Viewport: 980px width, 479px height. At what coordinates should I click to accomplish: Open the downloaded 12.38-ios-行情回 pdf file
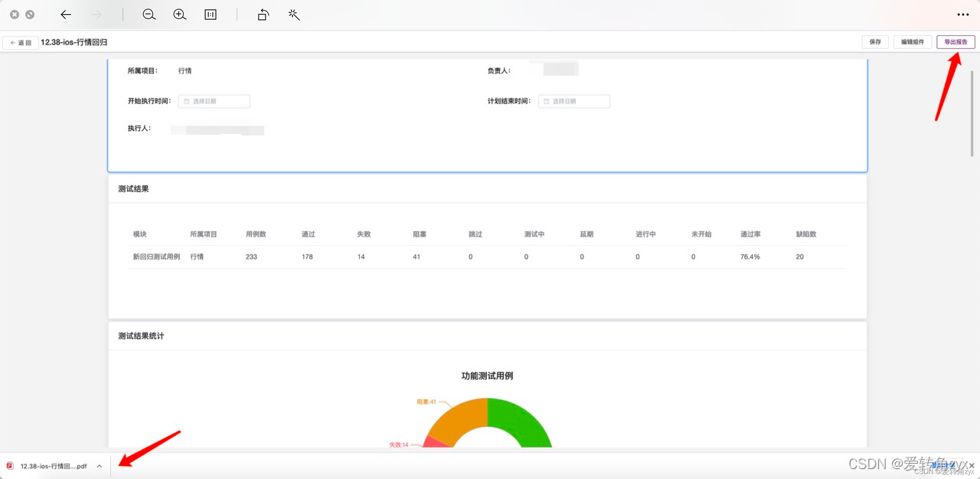coord(54,466)
